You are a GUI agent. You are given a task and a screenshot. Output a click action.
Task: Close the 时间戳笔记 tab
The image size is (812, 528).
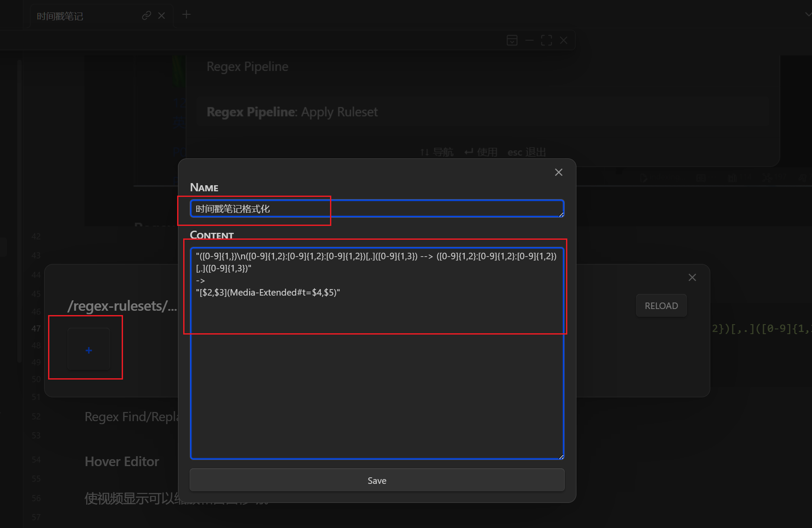[162, 16]
